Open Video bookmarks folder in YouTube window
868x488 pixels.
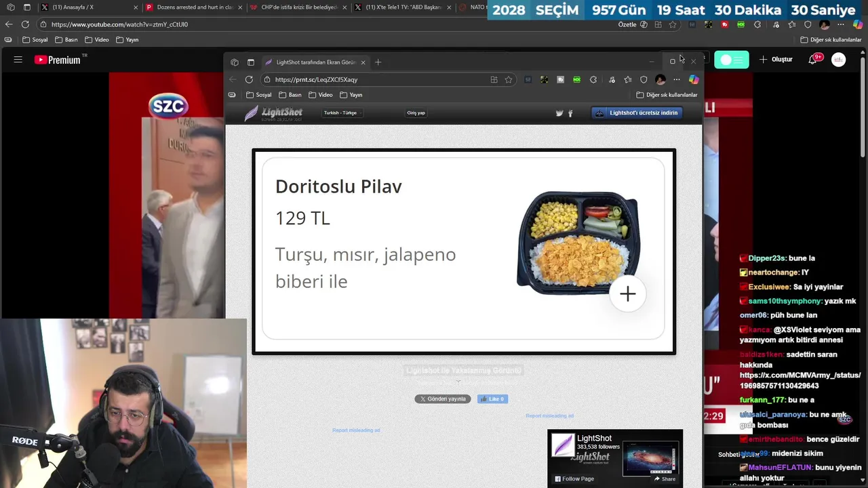97,40
